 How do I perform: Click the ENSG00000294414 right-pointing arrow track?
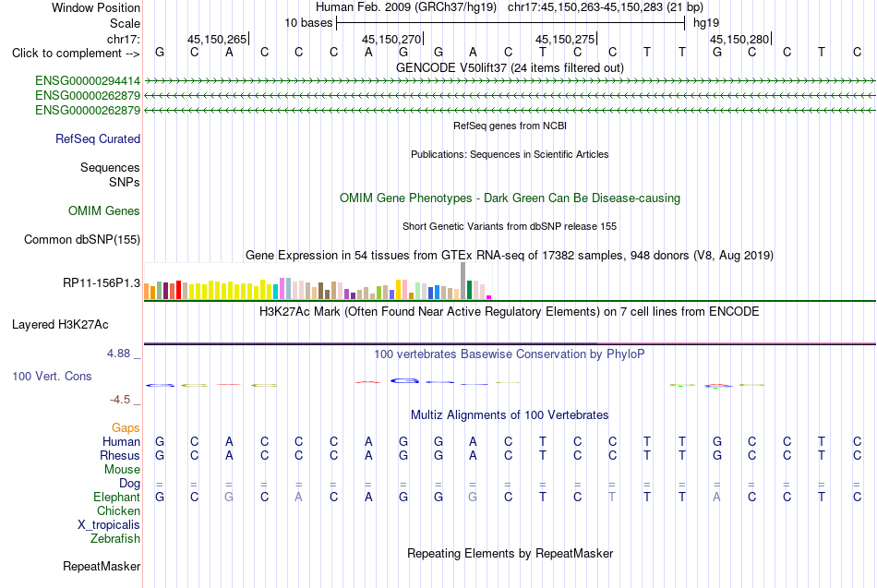pos(510,81)
